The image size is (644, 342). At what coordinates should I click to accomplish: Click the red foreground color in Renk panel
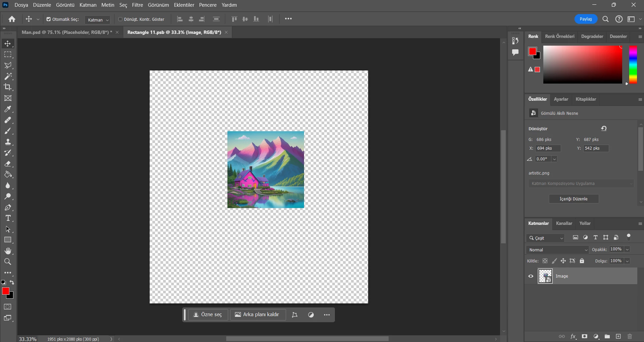(532, 51)
